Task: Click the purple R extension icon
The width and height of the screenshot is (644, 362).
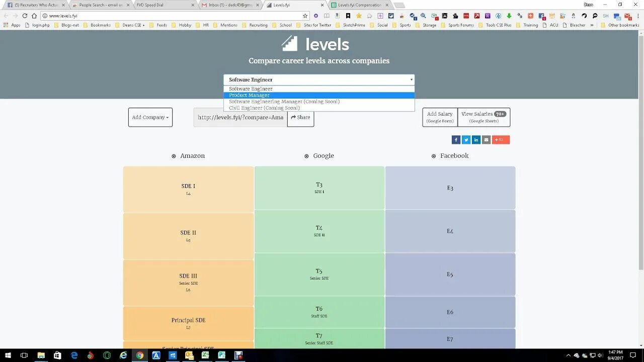Action: coord(488,16)
